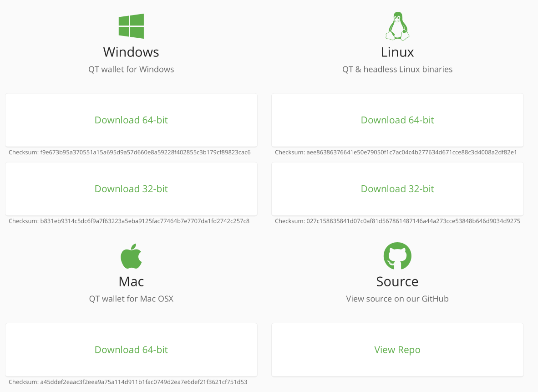Screen dimensions: 538x392
Task: Select the Linux heading text
Action: point(397,52)
